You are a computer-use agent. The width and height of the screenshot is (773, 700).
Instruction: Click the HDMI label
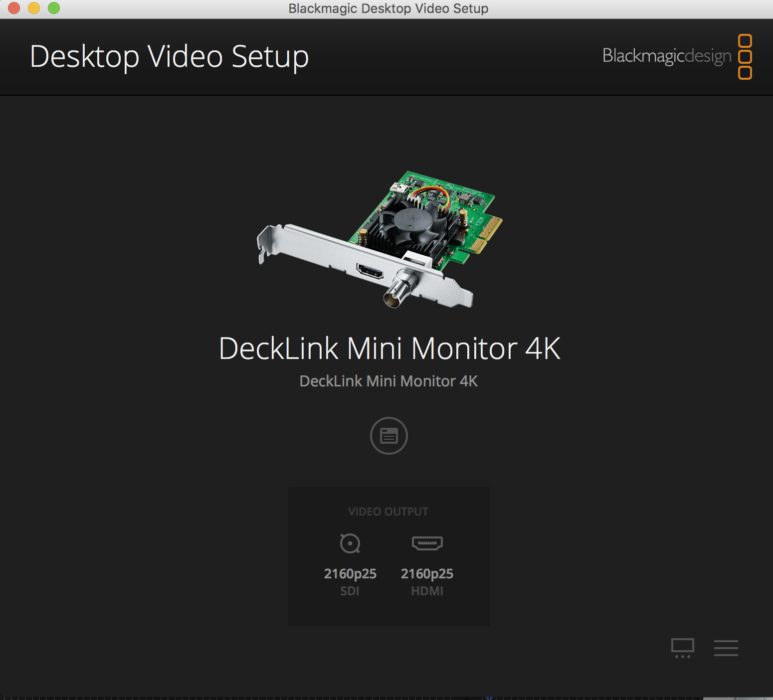[x=427, y=591]
